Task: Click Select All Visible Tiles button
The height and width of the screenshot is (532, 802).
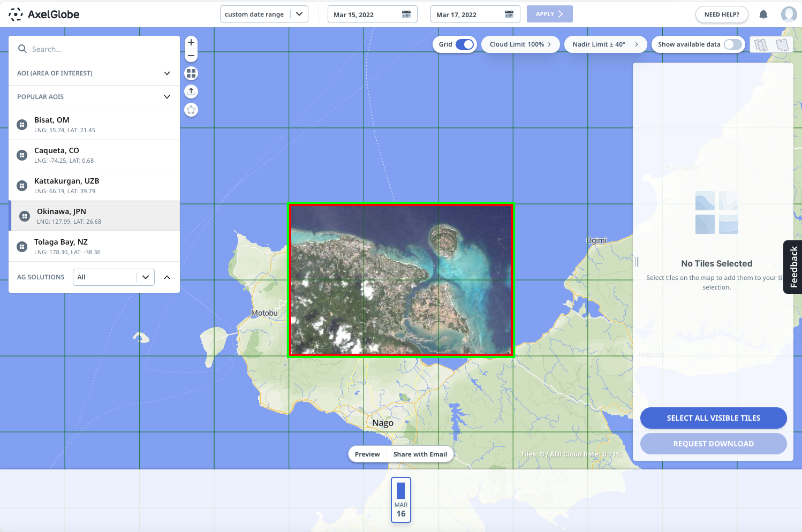Action: [x=713, y=418]
